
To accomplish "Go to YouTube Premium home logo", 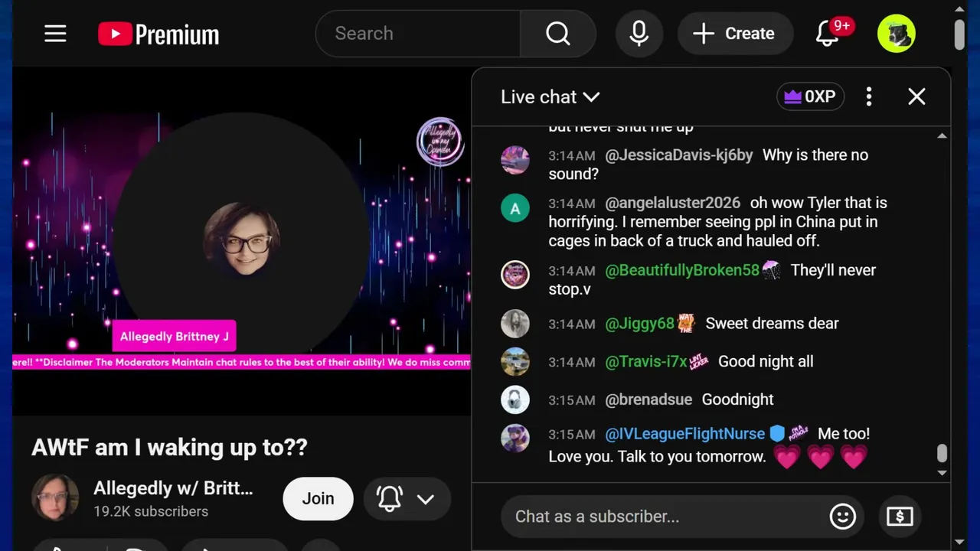I will point(158,34).
